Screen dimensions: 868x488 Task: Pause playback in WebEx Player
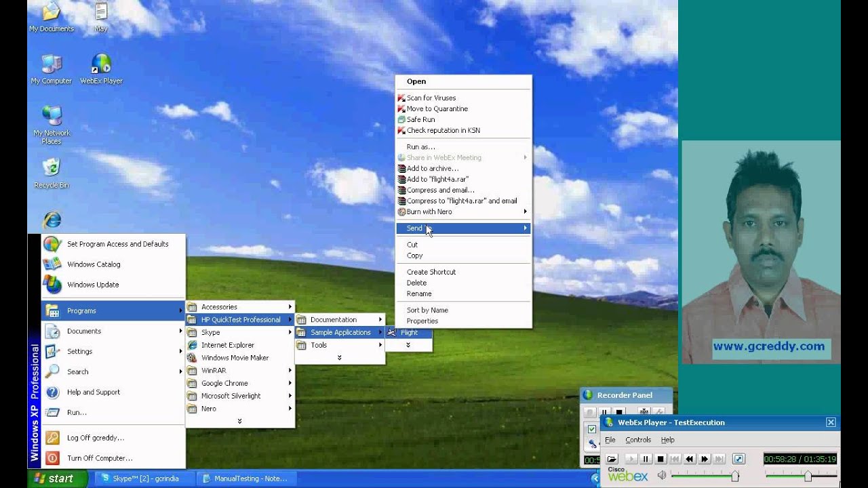646,459
